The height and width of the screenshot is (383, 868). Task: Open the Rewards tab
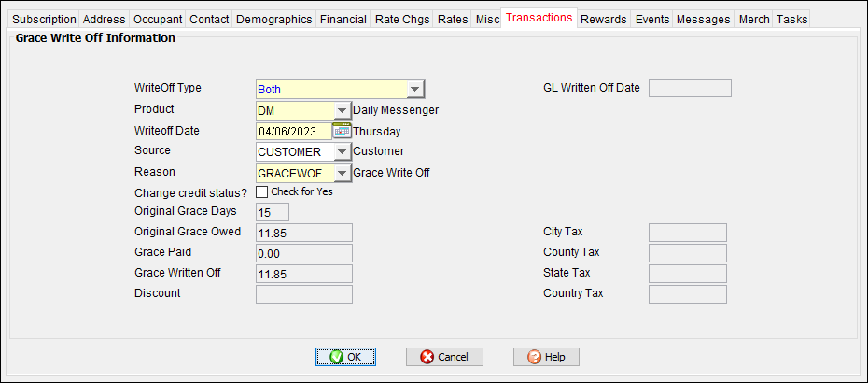click(604, 19)
